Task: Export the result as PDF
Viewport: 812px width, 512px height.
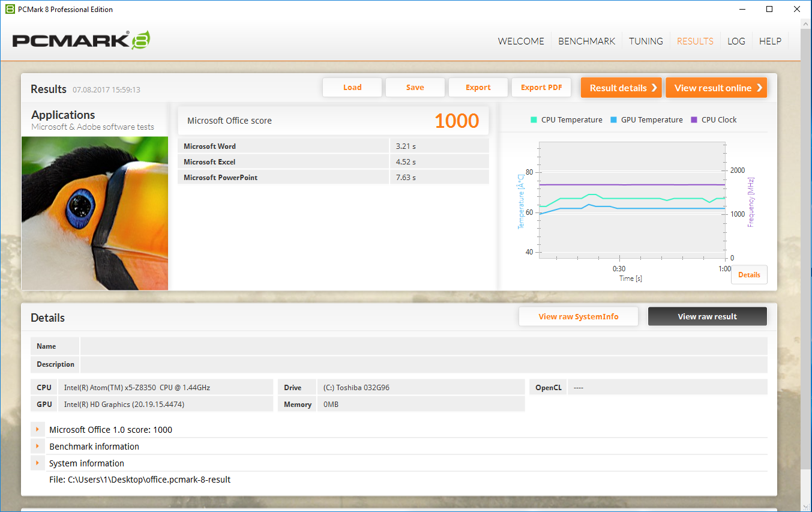Action: pyautogui.click(x=541, y=88)
